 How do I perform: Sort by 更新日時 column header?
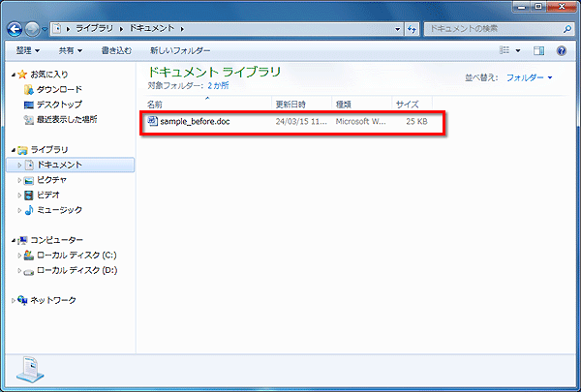point(301,105)
